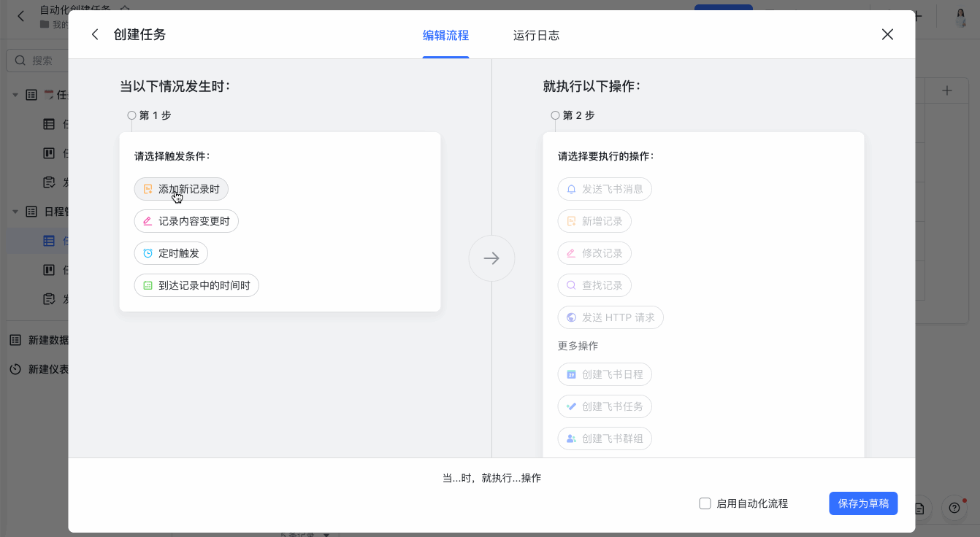Switch to the 运行日志 tab
The height and width of the screenshot is (537, 980).
pyautogui.click(x=536, y=35)
